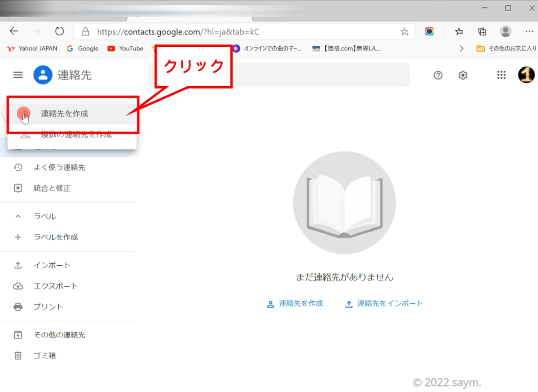Screen dimensions: 538x392
Task: Select 複数の連絡先を作成 menu entry
Action: pos(76,135)
